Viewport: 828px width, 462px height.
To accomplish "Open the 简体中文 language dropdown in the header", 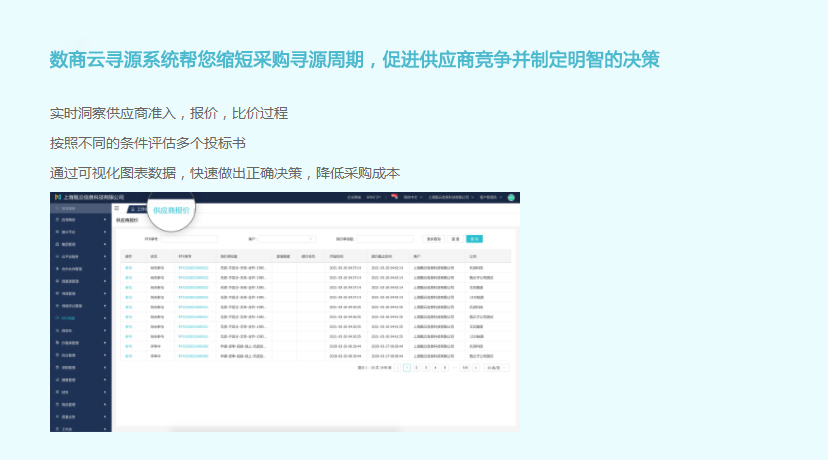I will pos(413,197).
